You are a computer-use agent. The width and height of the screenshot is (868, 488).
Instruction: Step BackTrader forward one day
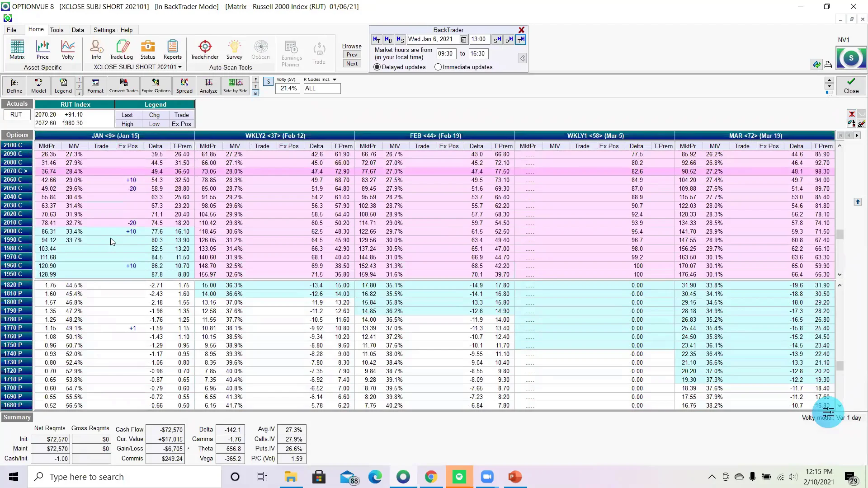click(509, 39)
